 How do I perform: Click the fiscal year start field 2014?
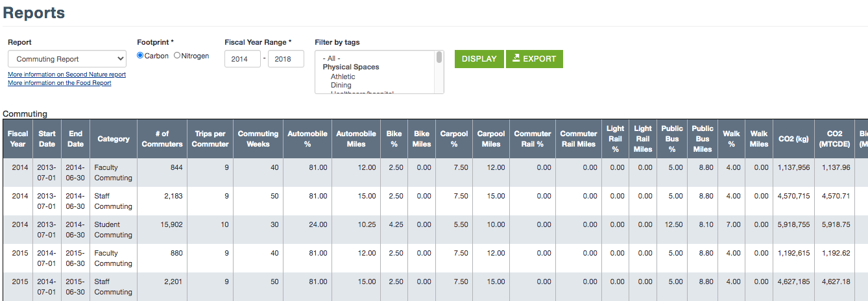242,59
